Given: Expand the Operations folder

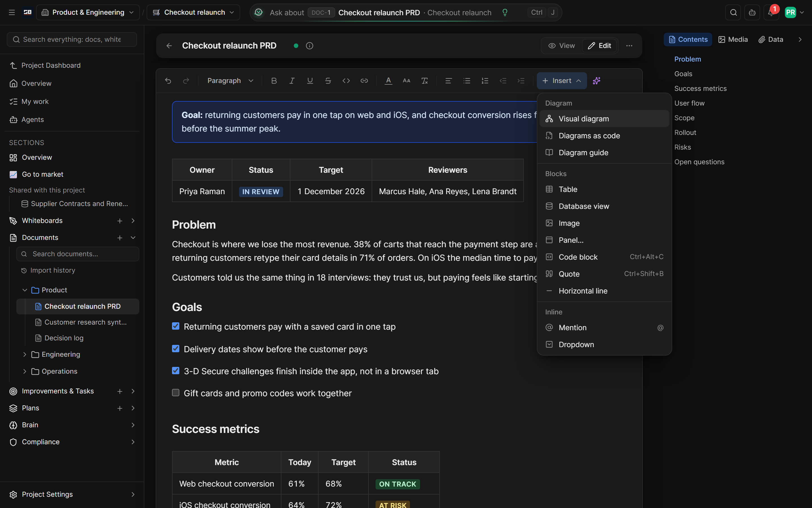Looking at the screenshot, I should (25, 371).
